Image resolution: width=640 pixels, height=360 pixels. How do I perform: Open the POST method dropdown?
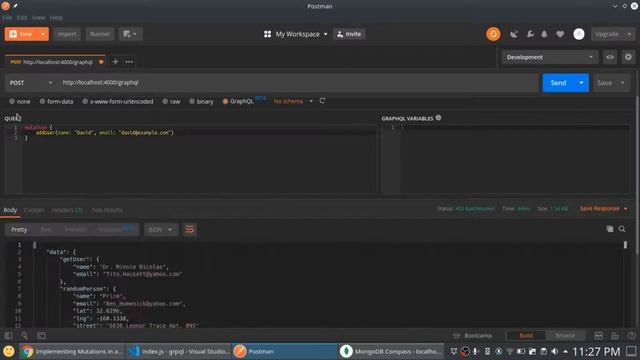[31, 83]
